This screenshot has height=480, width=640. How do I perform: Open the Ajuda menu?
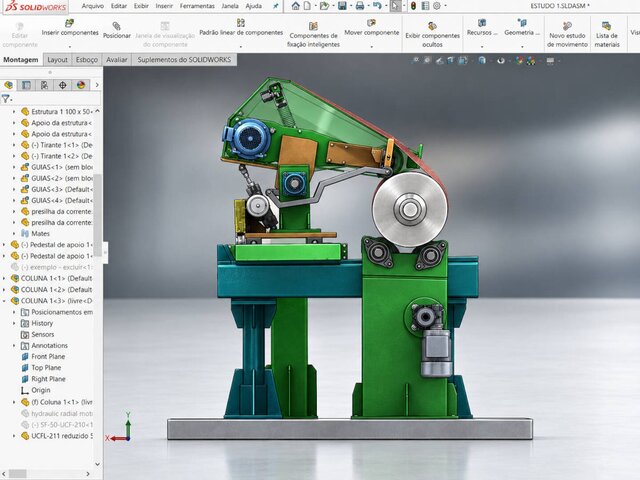coord(253,6)
